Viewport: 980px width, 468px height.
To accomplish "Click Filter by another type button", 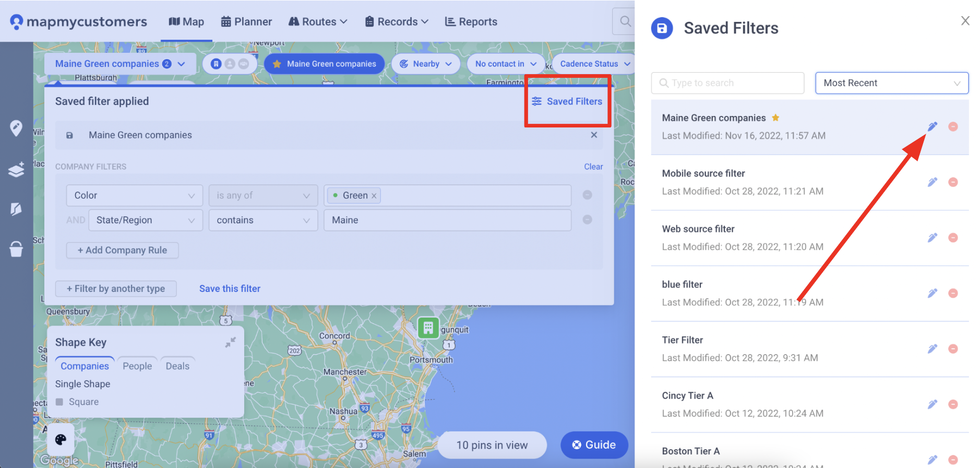I will coord(116,289).
